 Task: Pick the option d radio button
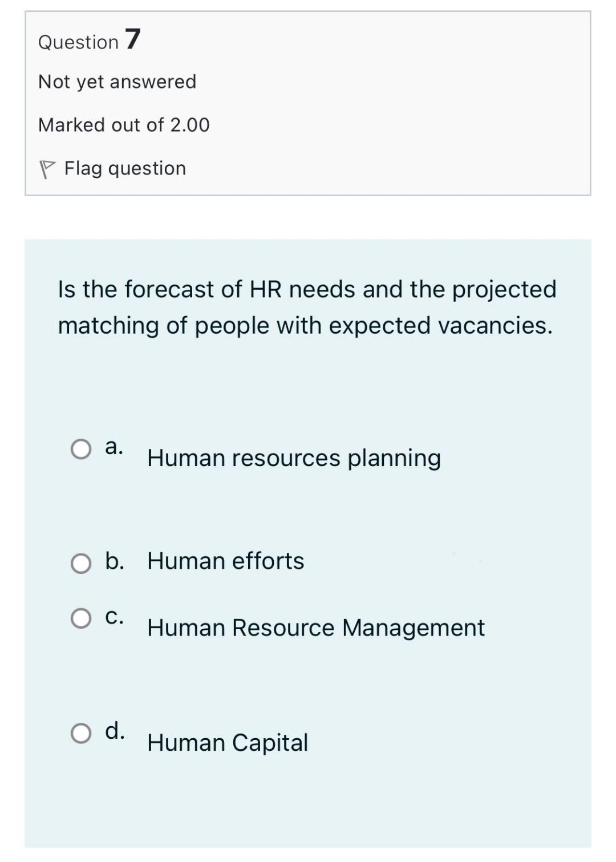click(x=81, y=734)
